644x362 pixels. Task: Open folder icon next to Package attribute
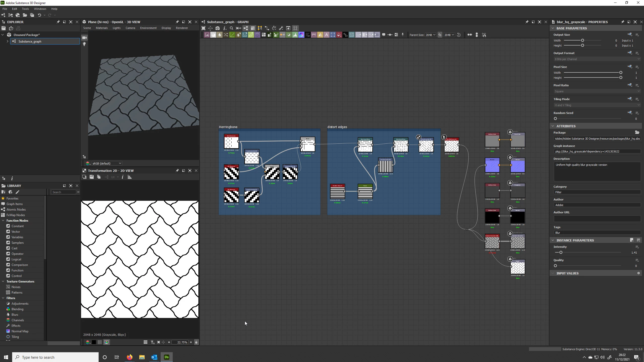(x=637, y=132)
